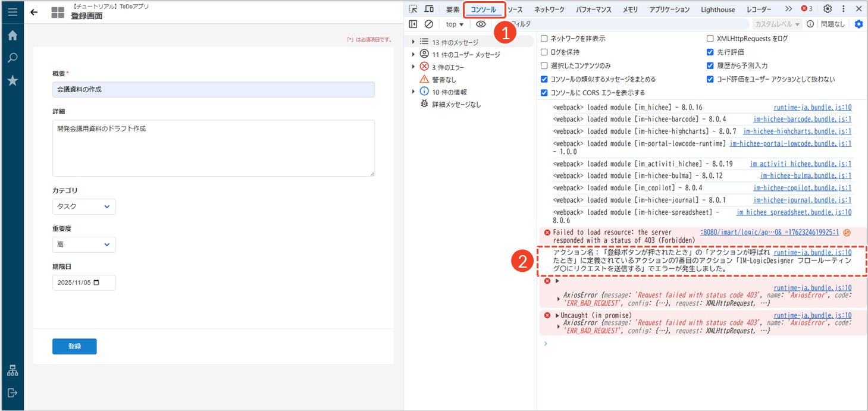Select the inspect element picker icon
The width and height of the screenshot is (868, 411).
click(413, 9)
